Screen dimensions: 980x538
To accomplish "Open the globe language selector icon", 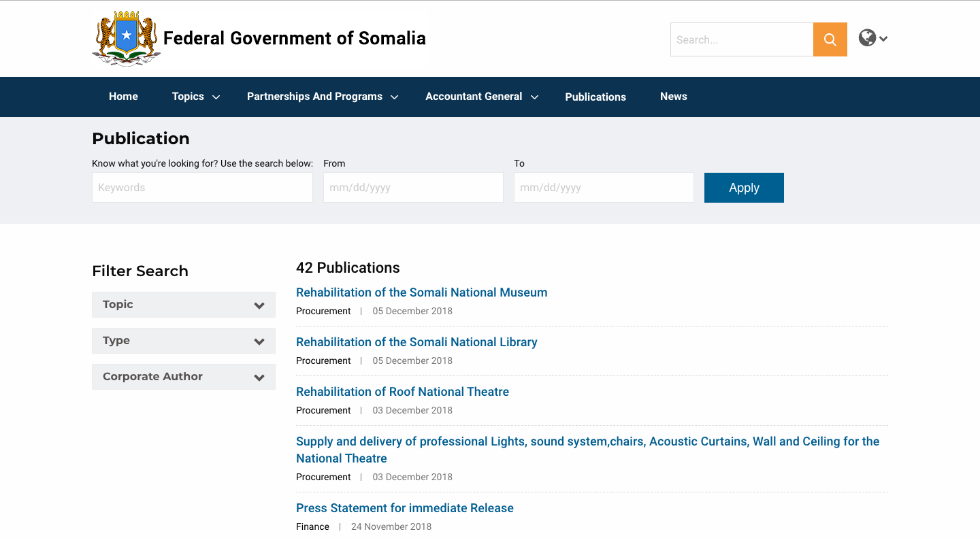I will (866, 37).
